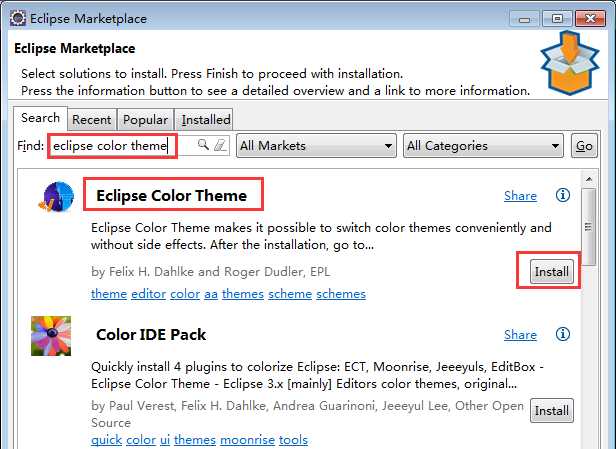The image size is (616, 449).
Task: Click the Eclipse Color Theme title
Action: tap(172, 195)
